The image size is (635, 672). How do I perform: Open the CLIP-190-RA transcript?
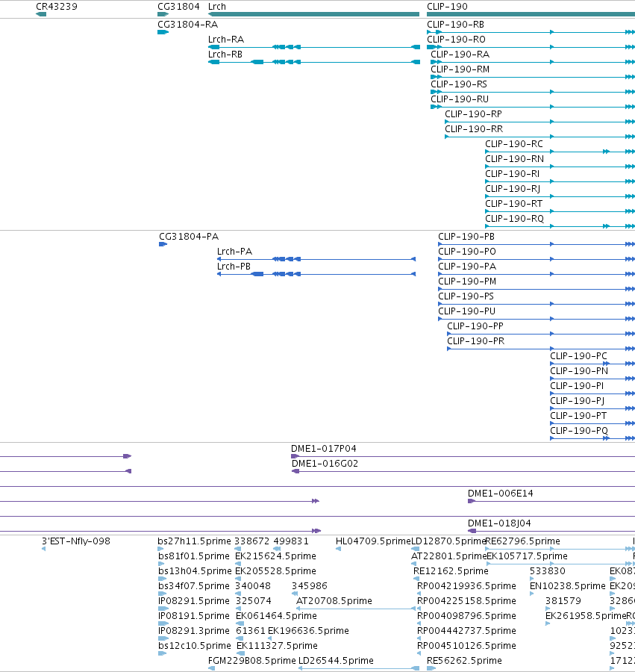tap(460, 55)
